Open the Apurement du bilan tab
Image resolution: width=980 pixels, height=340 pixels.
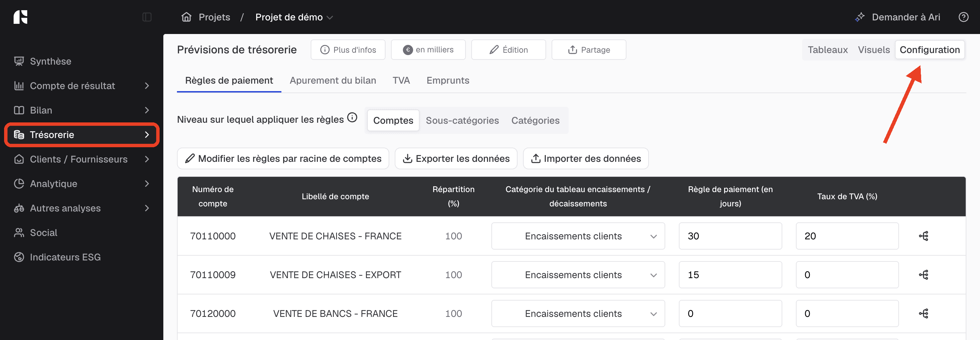333,81
